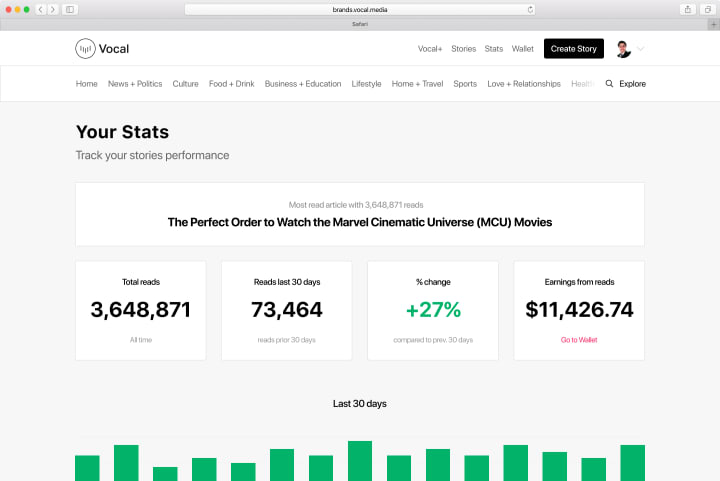Open the Stories menu link

coord(463,49)
